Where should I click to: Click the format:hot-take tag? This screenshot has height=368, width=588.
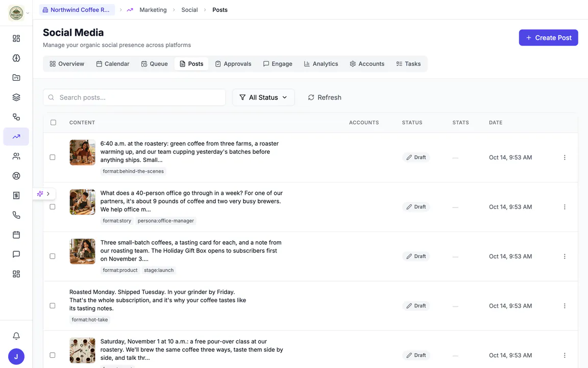tap(90, 320)
